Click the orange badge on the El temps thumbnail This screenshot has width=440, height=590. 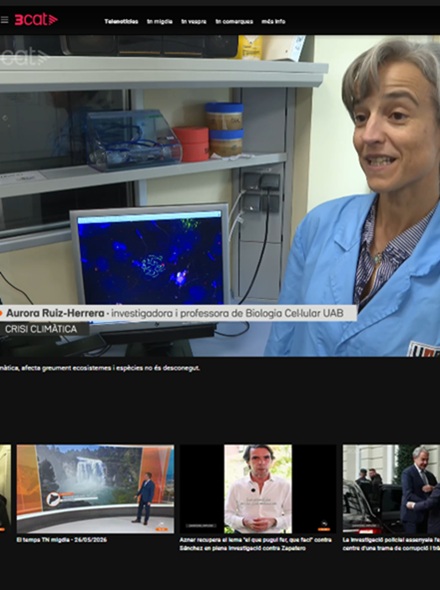click(161, 529)
